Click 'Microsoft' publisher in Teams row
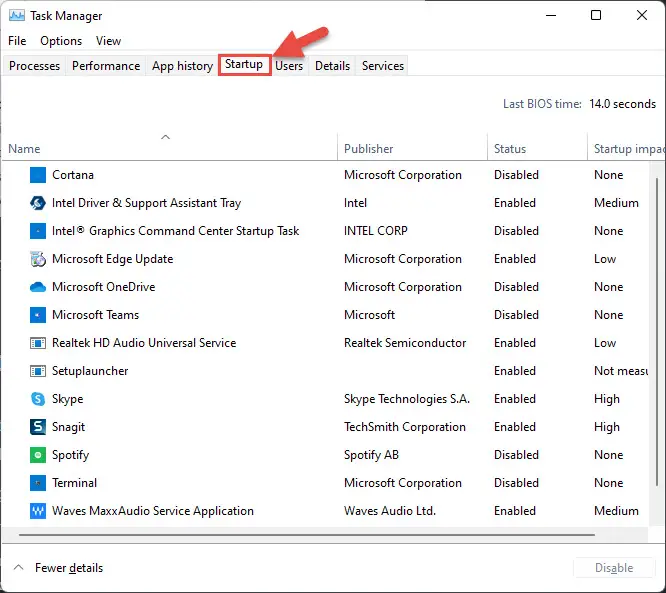 (x=369, y=315)
